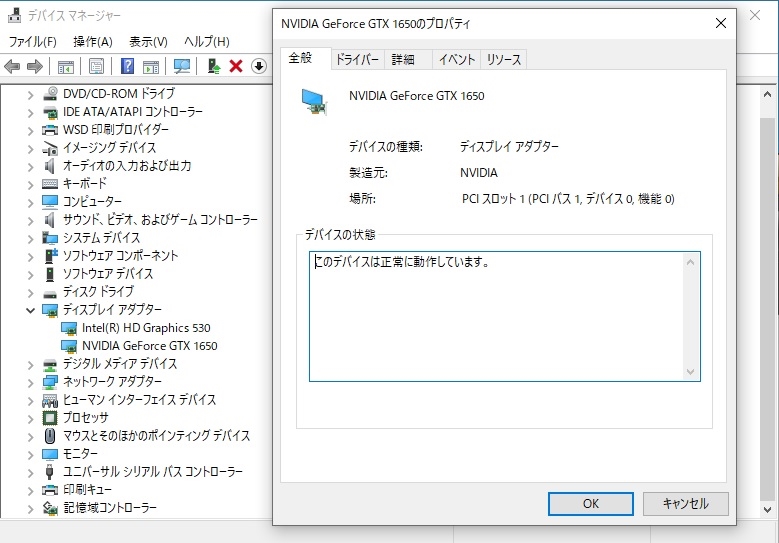This screenshot has width=779, height=543.
Task: Click the scan for hardware changes icon
Action: [182, 66]
